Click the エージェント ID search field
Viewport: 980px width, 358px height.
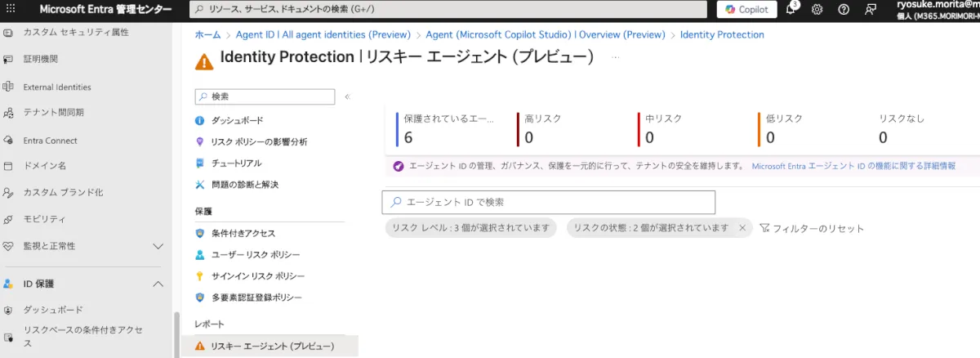[549, 202]
